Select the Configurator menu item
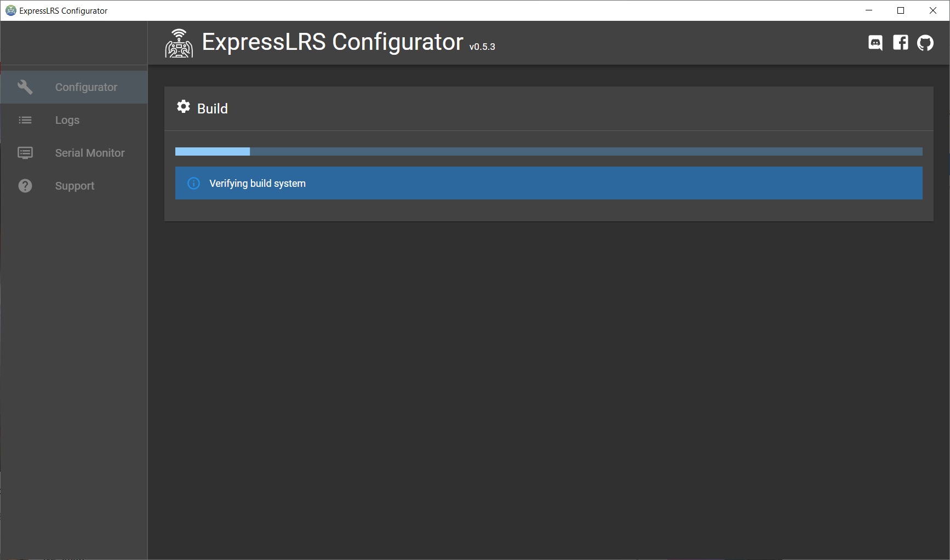 [74, 87]
